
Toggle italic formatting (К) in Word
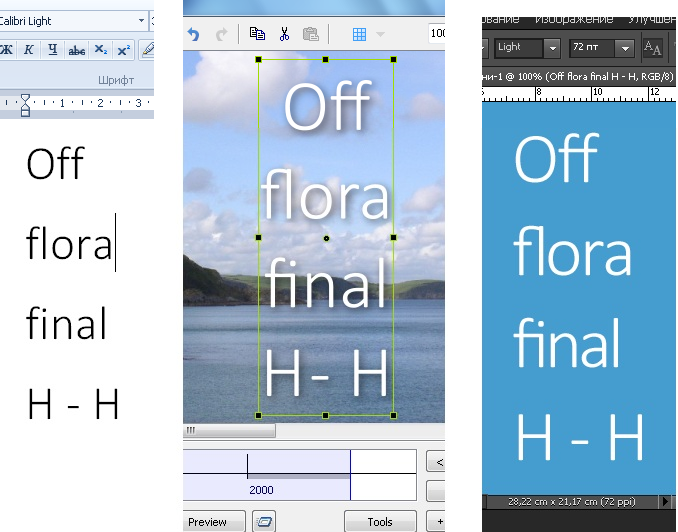pos(29,49)
